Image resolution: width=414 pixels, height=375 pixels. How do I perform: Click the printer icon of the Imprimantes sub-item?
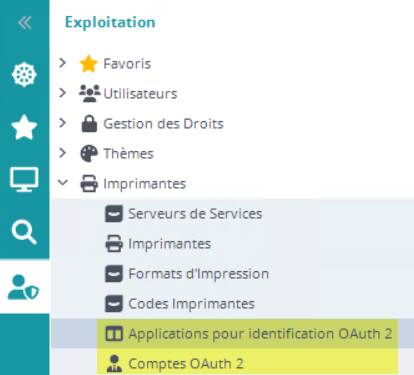[114, 244]
